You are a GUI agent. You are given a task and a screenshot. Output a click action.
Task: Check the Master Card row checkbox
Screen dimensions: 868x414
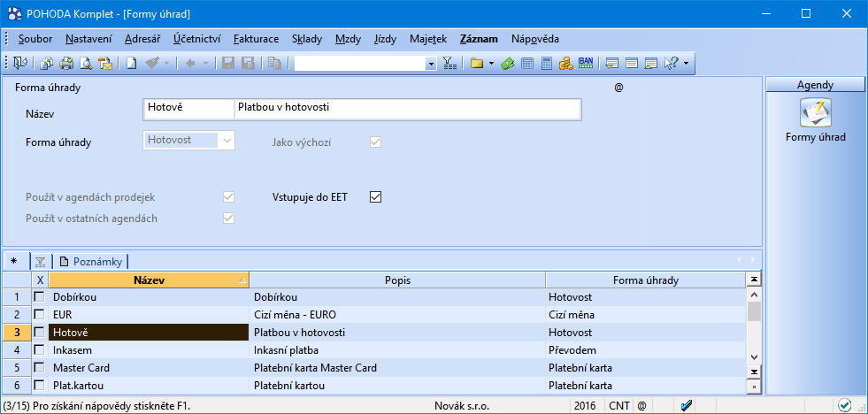click(x=39, y=367)
